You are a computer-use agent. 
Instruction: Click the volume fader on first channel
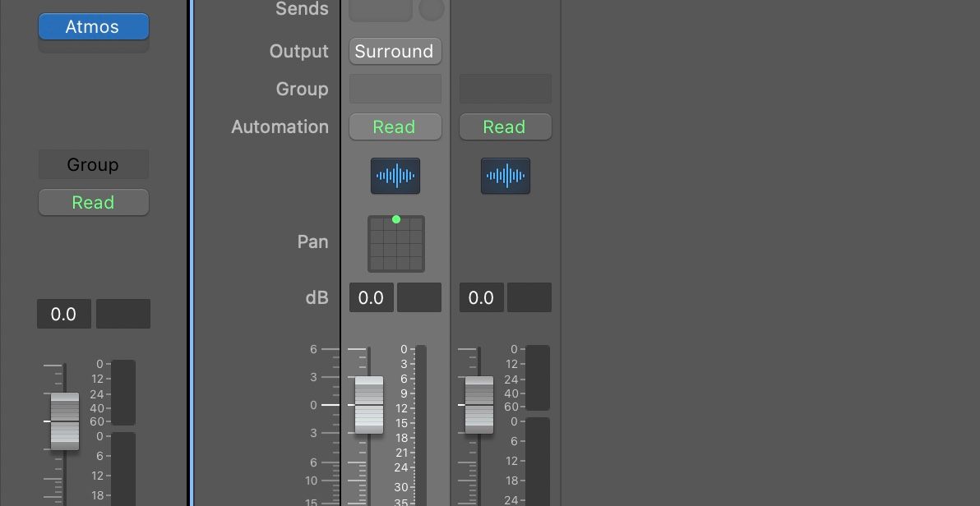[x=368, y=405]
